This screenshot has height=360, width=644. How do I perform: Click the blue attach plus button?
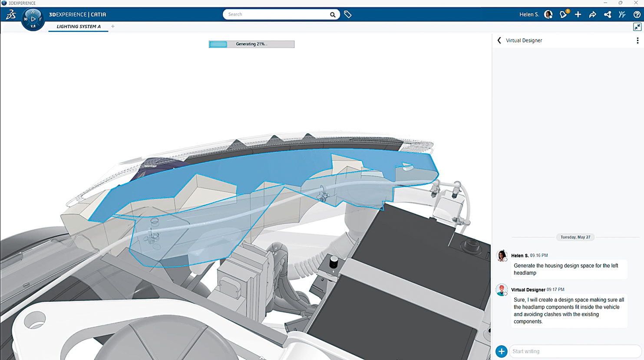(502, 351)
